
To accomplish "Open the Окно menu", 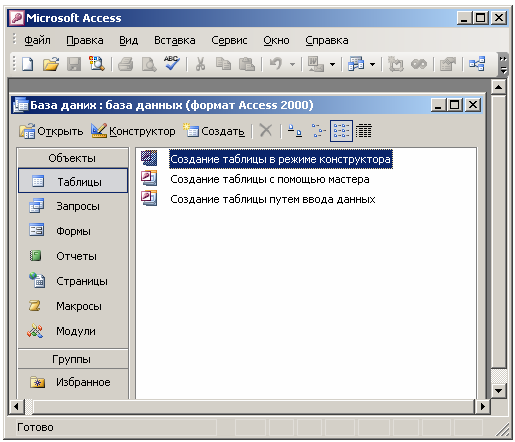I will [x=276, y=40].
